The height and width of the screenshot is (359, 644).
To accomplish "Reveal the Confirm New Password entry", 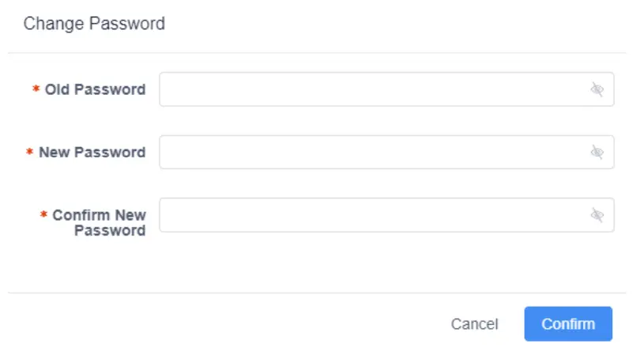I will click(x=597, y=215).
